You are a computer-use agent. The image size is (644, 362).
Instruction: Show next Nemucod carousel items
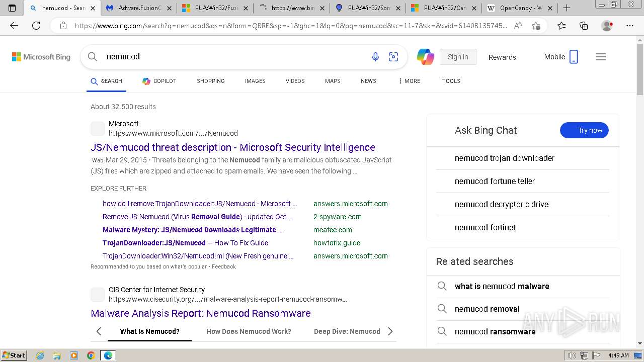[x=390, y=331]
